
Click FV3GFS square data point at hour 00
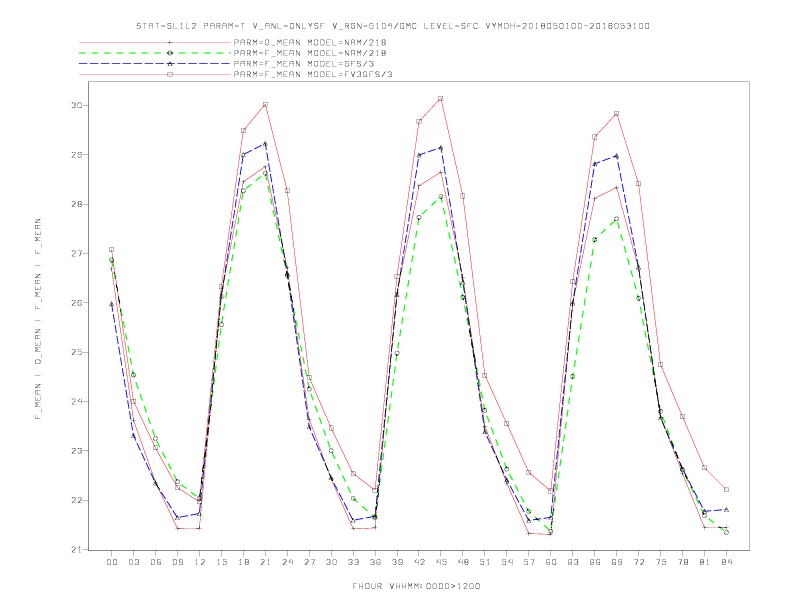(112, 249)
